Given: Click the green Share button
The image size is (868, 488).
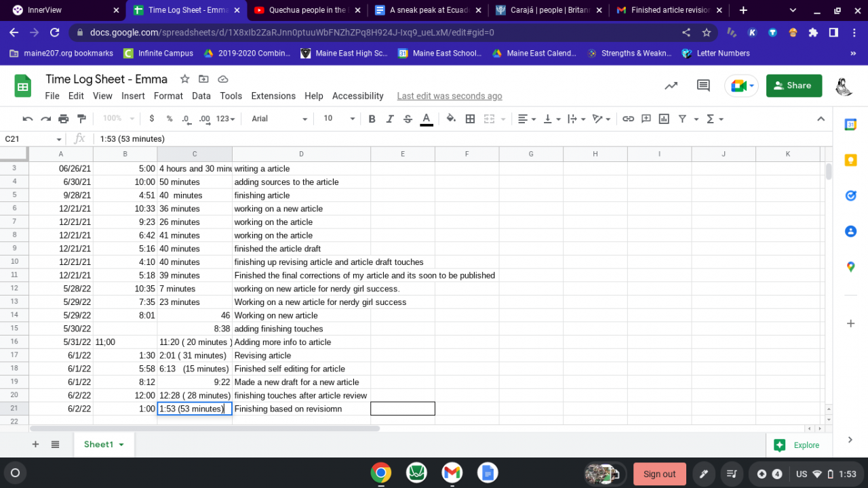Looking at the screenshot, I should [793, 85].
